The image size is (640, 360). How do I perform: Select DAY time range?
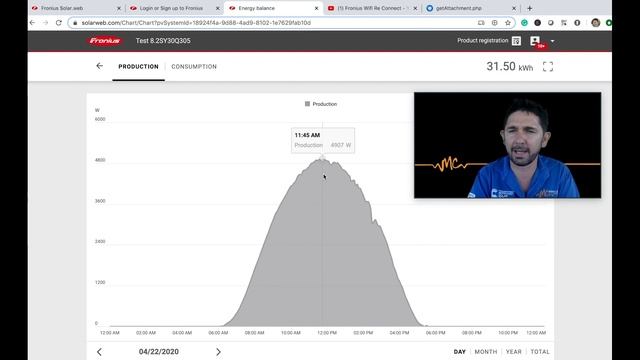[460, 351]
